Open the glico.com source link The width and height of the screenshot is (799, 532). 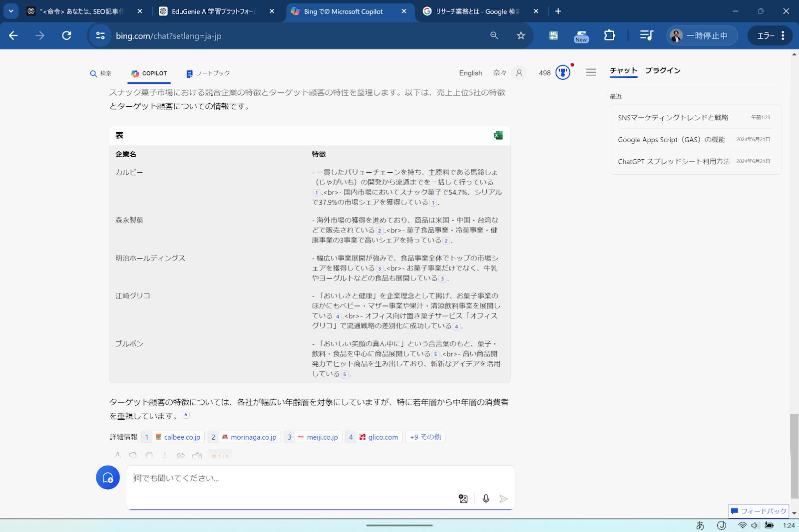coord(379,437)
